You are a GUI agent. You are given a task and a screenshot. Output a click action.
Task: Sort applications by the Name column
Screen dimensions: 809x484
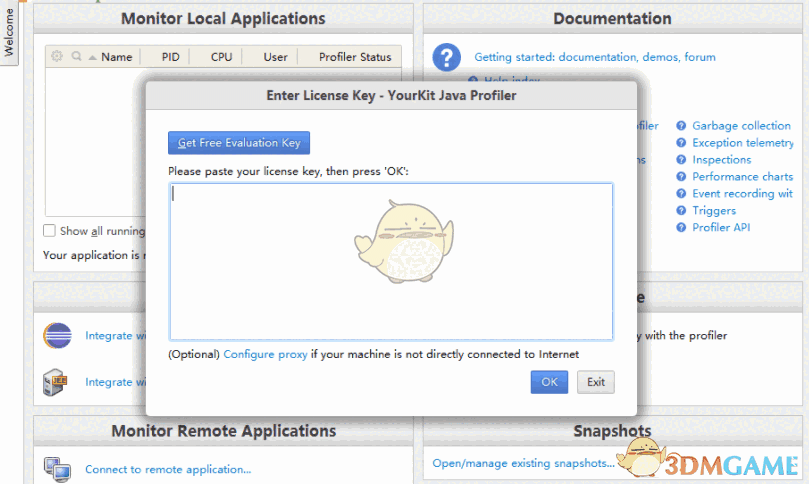(x=116, y=57)
